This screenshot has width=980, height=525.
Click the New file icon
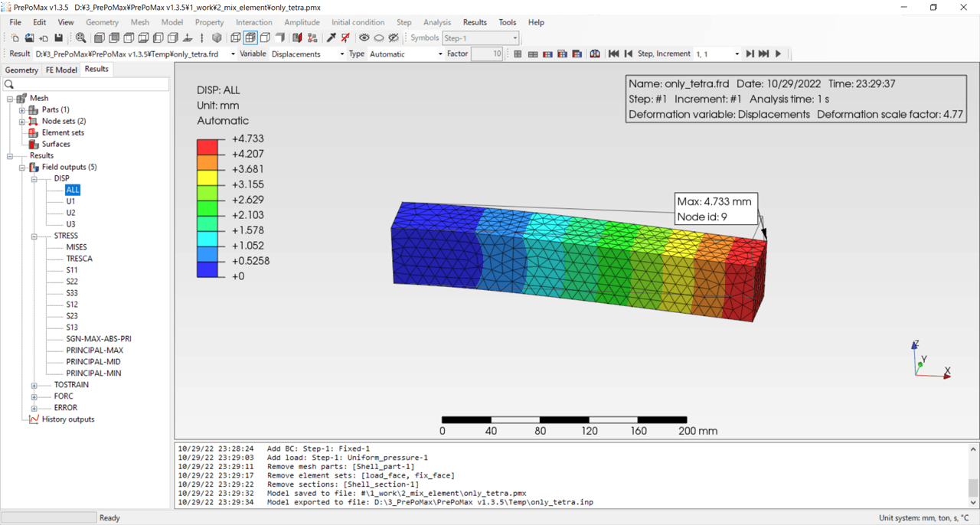[x=15, y=38]
